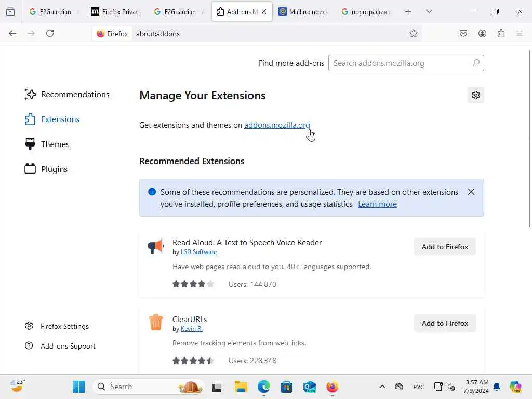532x399 pixels.
Task: Open the Windows Start menu
Action: (79, 387)
